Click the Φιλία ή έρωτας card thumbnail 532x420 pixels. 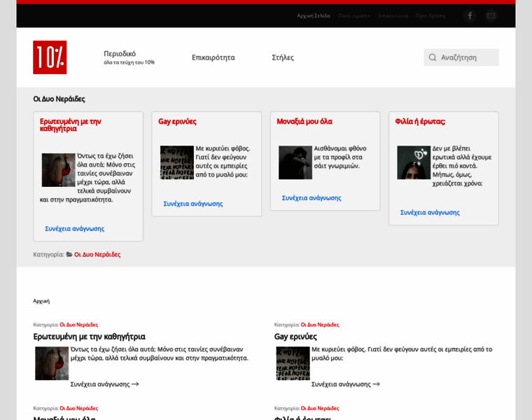coord(414,162)
